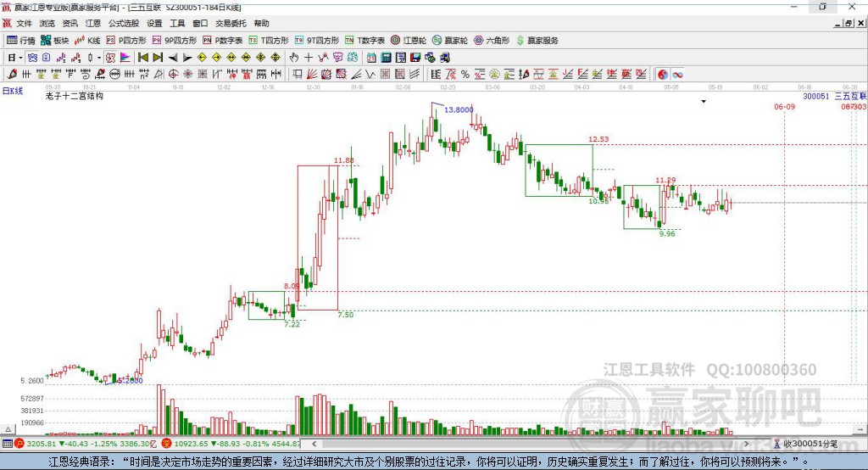The width and height of the screenshot is (868, 470).
Task: Jump to the first bar icon
Action: tap(142, 58)
